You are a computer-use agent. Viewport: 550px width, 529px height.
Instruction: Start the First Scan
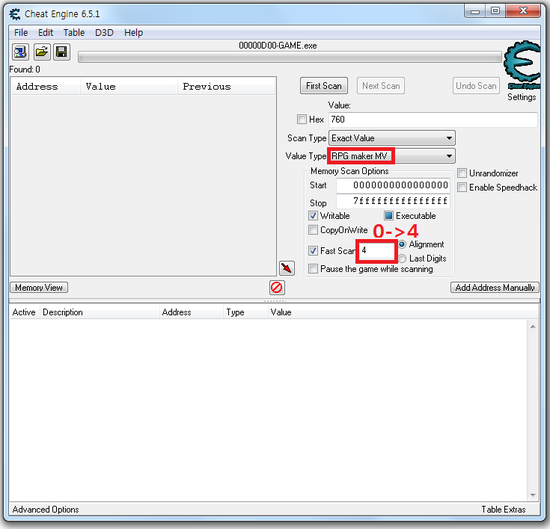(324, 86)
